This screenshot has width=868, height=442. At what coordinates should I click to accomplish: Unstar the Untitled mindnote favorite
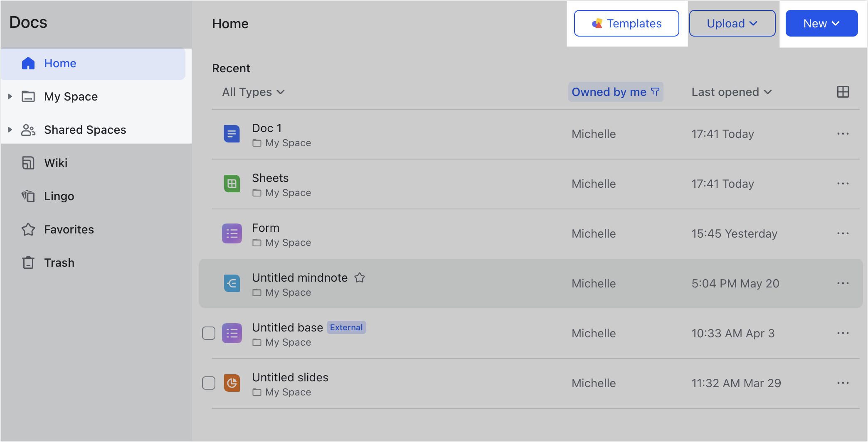click(360, 277)
